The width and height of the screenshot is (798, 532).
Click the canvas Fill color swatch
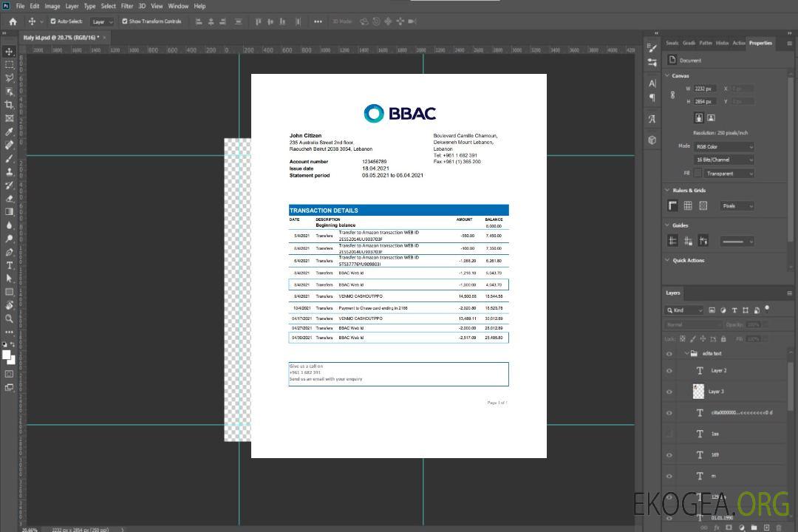click(698, 174)
